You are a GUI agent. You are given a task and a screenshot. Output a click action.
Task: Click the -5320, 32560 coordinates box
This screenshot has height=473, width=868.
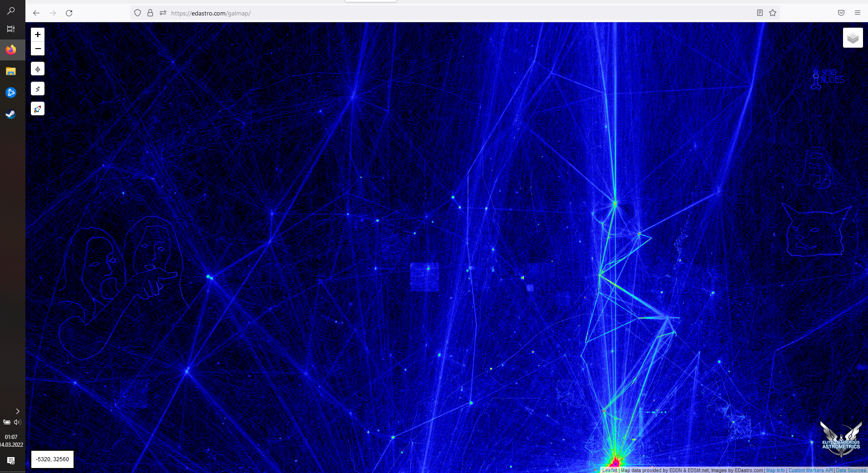tap(52, 459)
